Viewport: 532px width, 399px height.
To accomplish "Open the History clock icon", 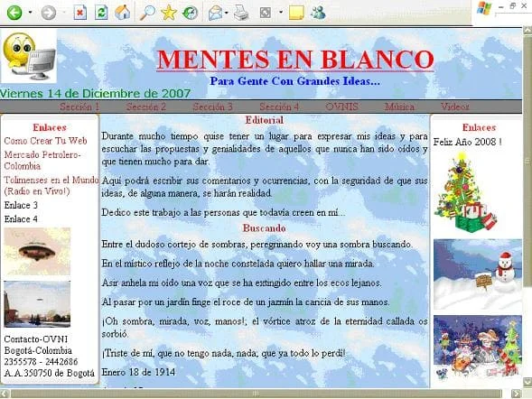I will click(x=190, y=13).
